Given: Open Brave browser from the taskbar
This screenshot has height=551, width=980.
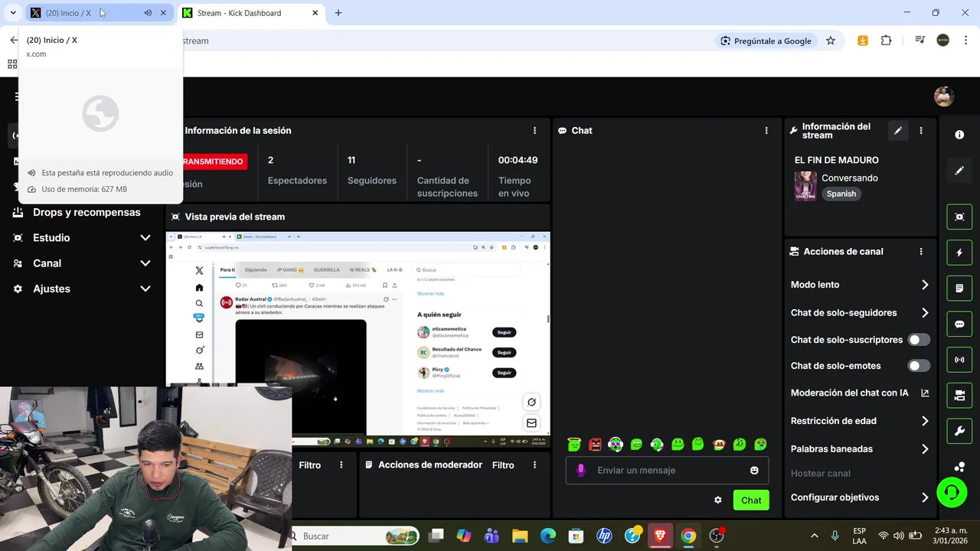Looking at the screenshot, I should (660, 536).
